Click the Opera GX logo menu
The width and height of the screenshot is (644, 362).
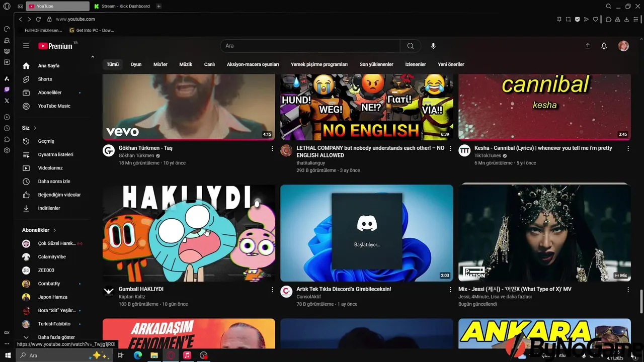(7, 7)
